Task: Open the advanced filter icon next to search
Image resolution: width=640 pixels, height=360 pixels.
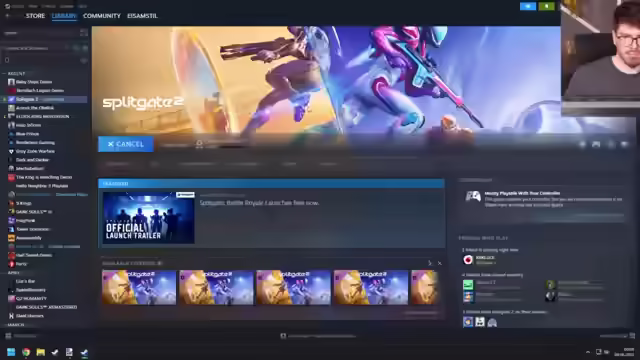Action: [x=84, y=60]
